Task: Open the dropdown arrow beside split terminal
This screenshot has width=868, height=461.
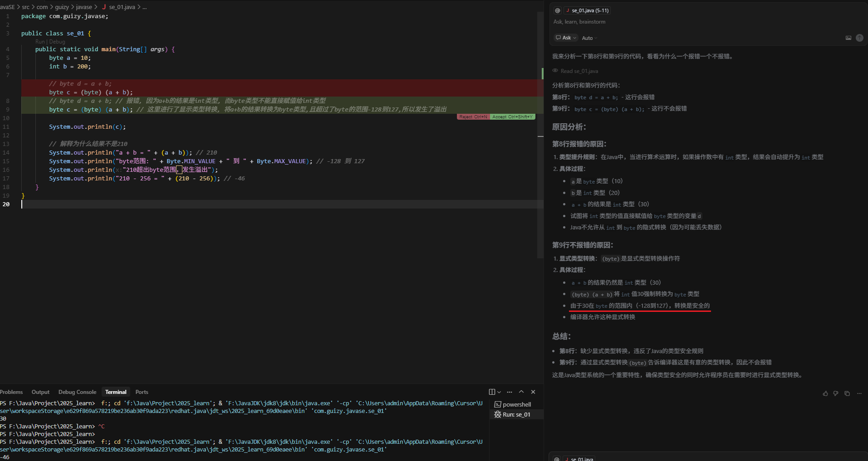Action: pyautogui.click(x=499, y=392)
